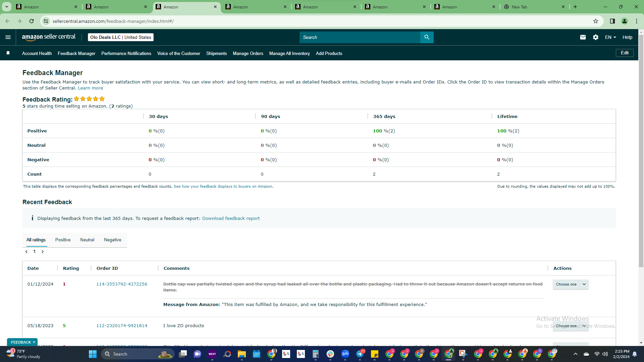Open Account Health in navigation bar
The image size is (644, 362).
(x=37, y=53)
